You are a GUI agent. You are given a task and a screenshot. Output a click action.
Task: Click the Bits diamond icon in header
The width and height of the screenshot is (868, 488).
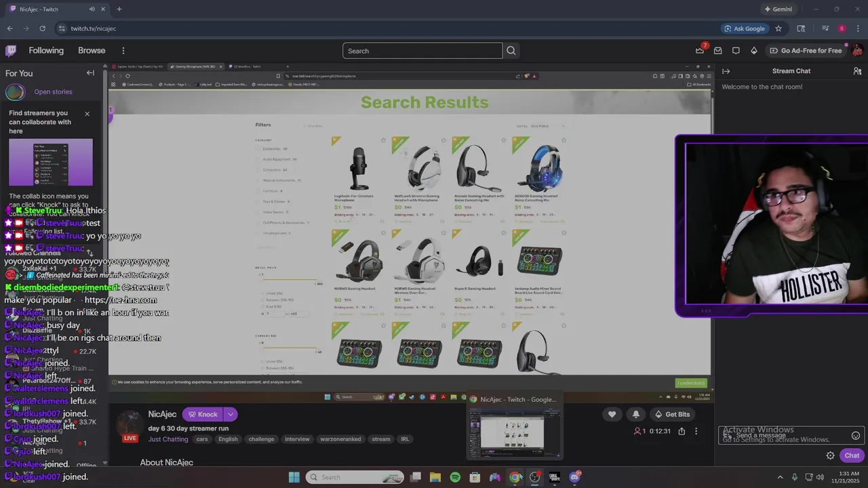pos(753,50)
